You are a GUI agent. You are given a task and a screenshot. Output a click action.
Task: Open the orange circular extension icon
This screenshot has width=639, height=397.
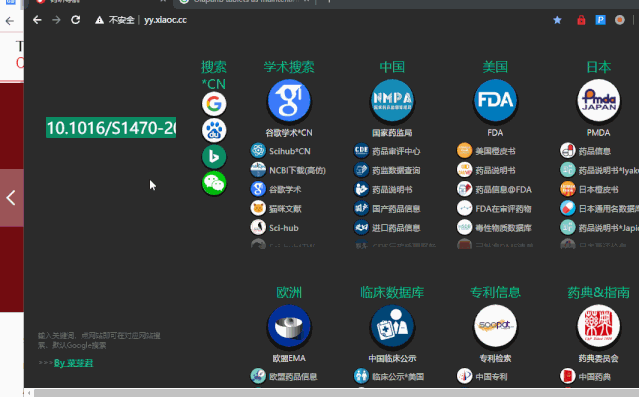pos(619,20)
